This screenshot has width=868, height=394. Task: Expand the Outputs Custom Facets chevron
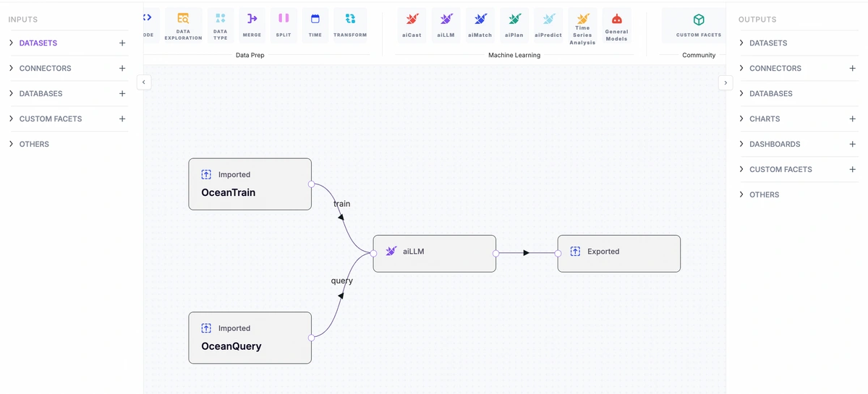click(741, 169)
